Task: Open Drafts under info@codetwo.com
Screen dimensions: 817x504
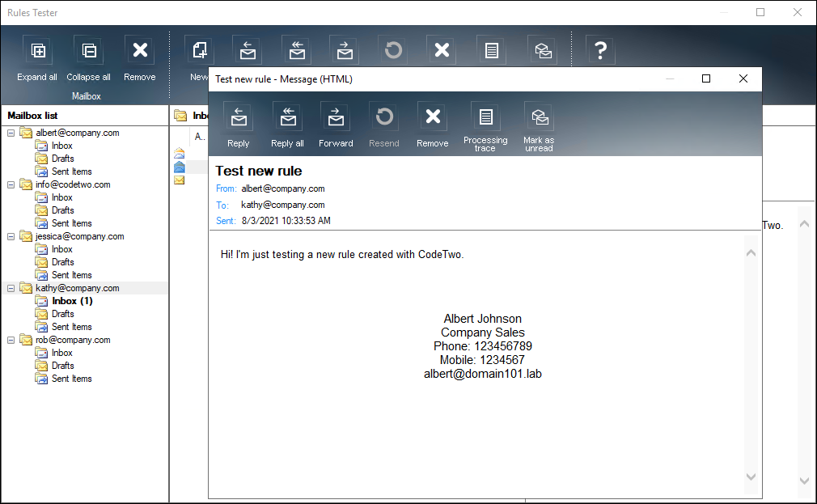Action: 62,210
